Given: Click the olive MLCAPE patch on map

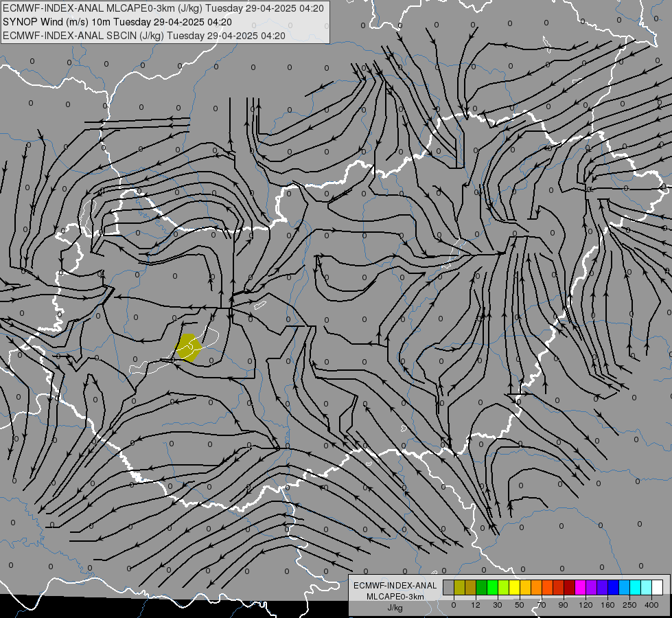Looking at the screenshot, I should click(x=189, y=347).
